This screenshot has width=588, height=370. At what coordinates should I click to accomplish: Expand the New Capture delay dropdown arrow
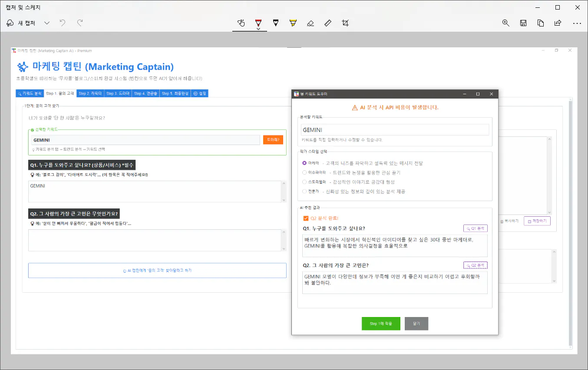tap(47, 23)
